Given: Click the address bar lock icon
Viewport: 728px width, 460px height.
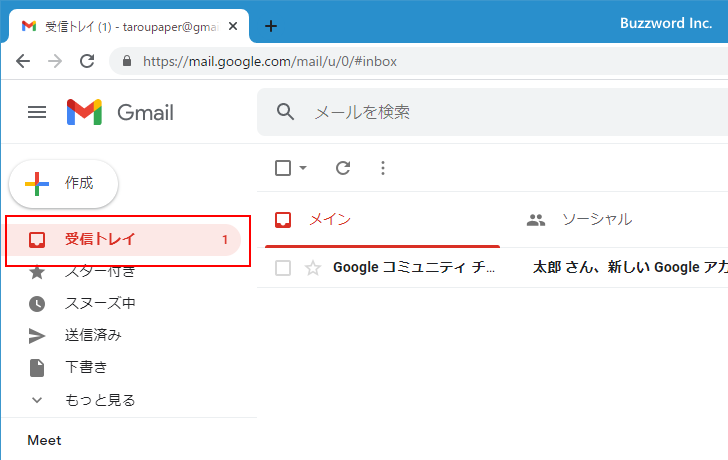Looking at the screenshot, I should point(127,61).
